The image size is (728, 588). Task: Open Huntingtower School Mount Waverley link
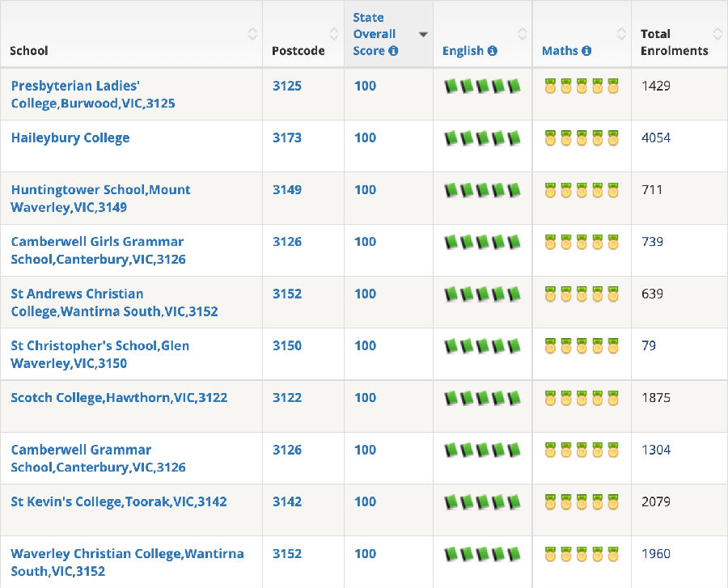[100, 198]
